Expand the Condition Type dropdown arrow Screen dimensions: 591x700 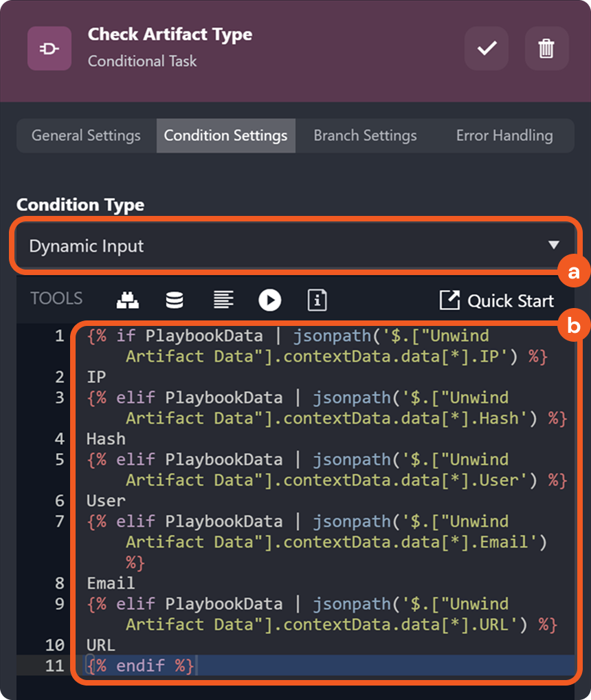[554, 245]
